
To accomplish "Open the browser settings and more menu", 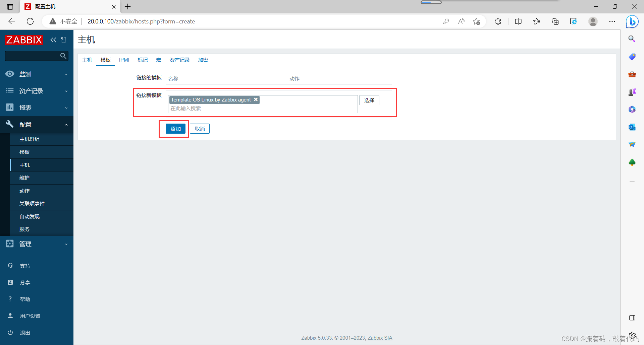I will click(x=612, y=21).
